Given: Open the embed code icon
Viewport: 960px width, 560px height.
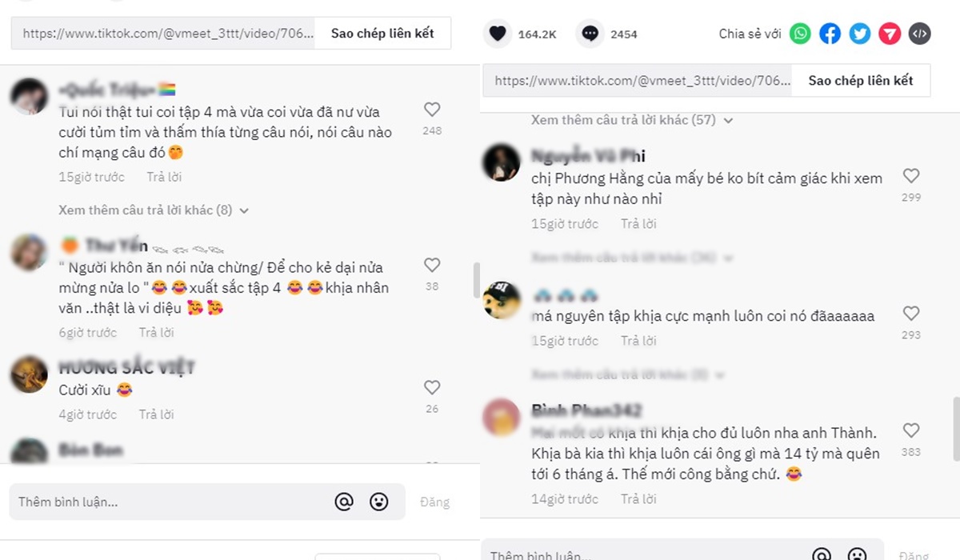Looking at the screenshot, I should pyautogui.click(x=920, y=34).
